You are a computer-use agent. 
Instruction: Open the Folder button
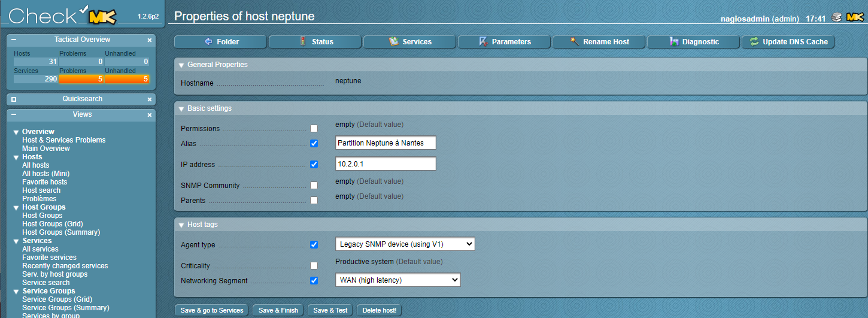pyautogui.click(x=220, y=42)
